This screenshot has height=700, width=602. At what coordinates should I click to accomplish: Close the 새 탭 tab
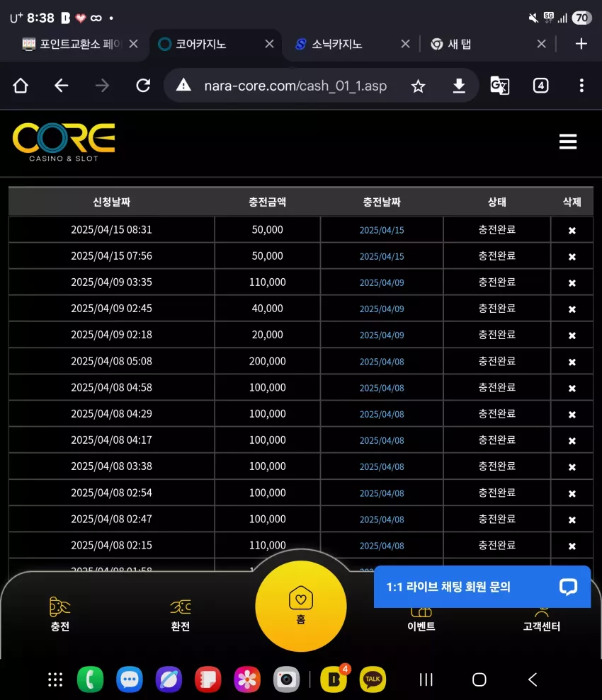coord(541,44)
